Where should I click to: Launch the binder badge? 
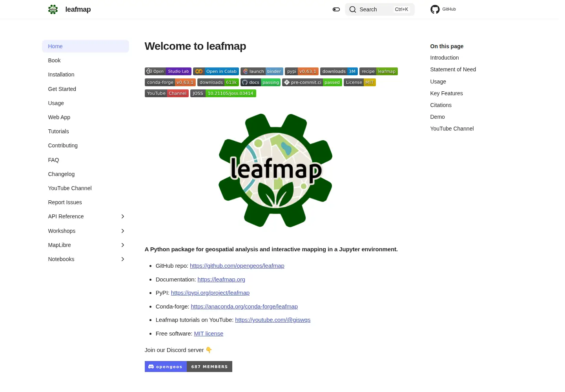262,71
